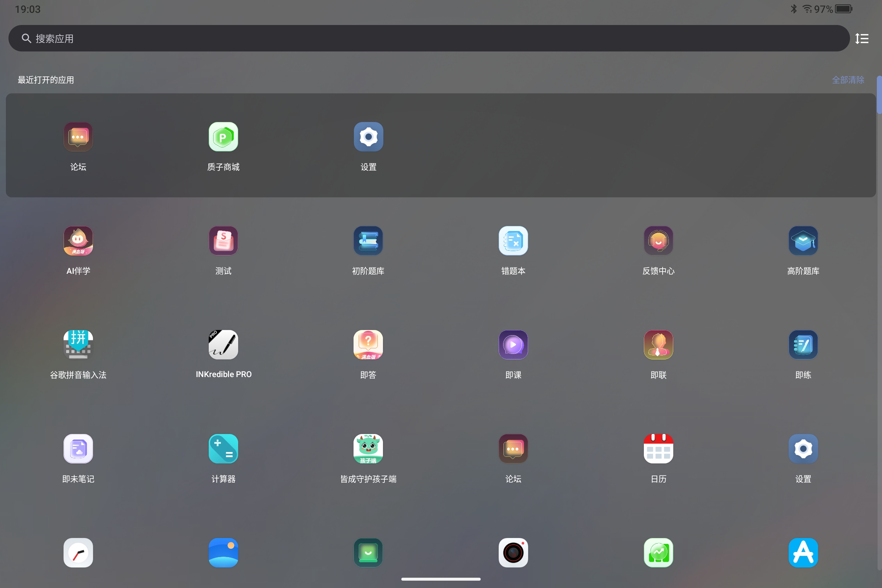Screen dimensions: 882x588
Task: Open 论坛 in recently opened apps
Action: (78, 137)
